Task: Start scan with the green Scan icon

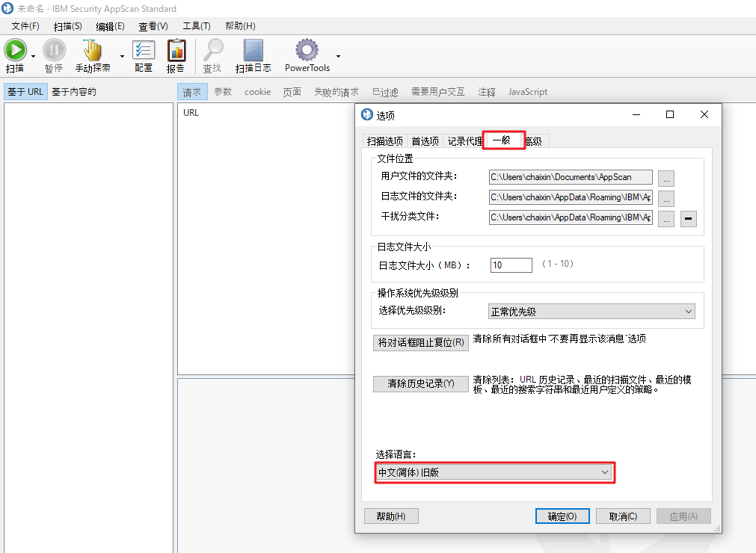Action: click(16, 50)
